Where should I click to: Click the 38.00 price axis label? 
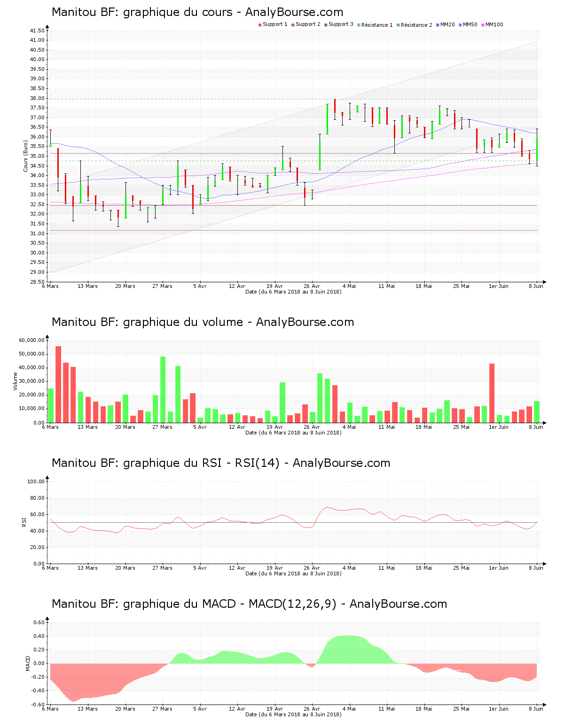[37, 98]
